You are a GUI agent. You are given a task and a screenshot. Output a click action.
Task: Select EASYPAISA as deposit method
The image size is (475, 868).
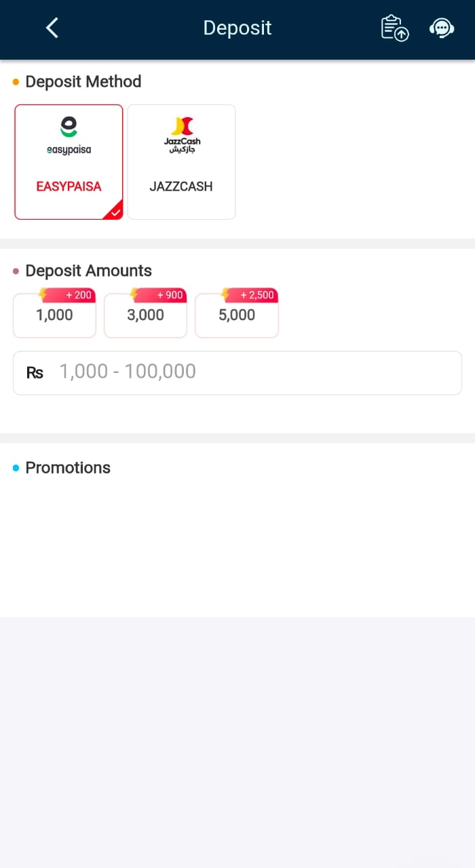(x=69, y=186)
